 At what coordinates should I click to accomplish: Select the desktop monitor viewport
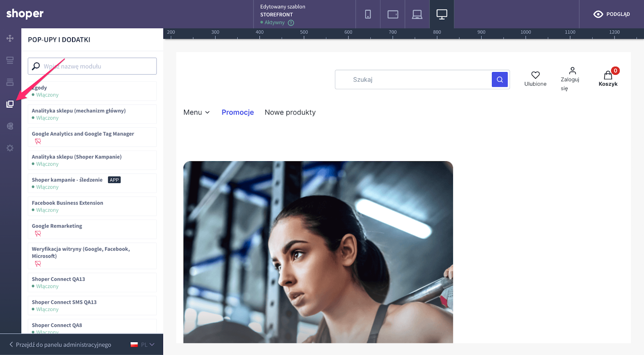pos(442,14)
